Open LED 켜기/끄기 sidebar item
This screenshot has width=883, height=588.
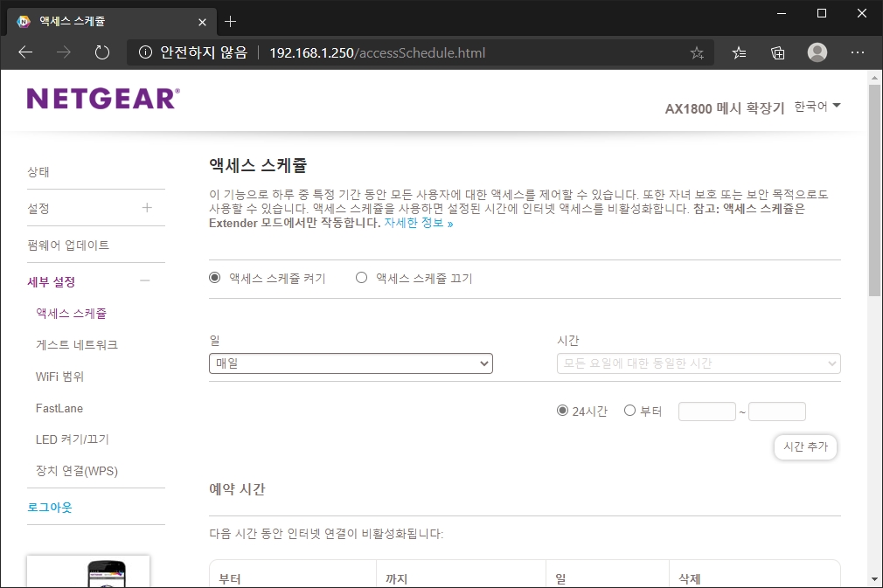click(72, 439)
